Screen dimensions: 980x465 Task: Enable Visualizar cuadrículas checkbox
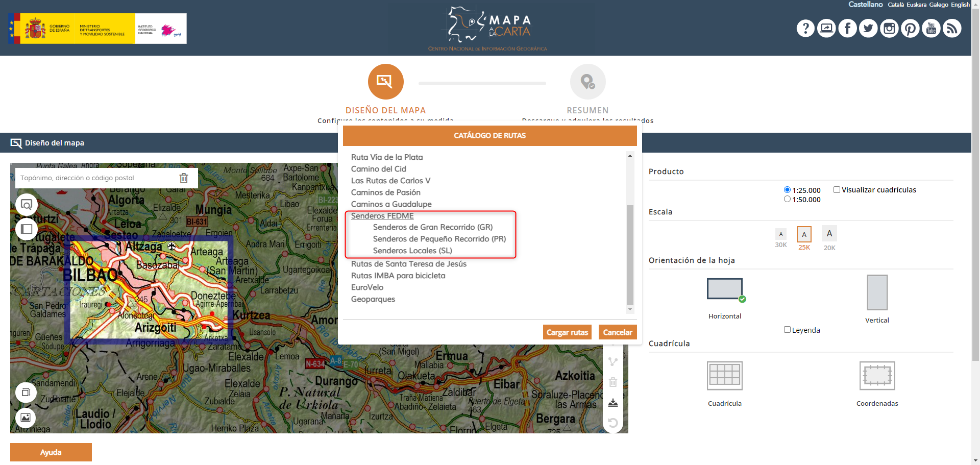(837, 190)
